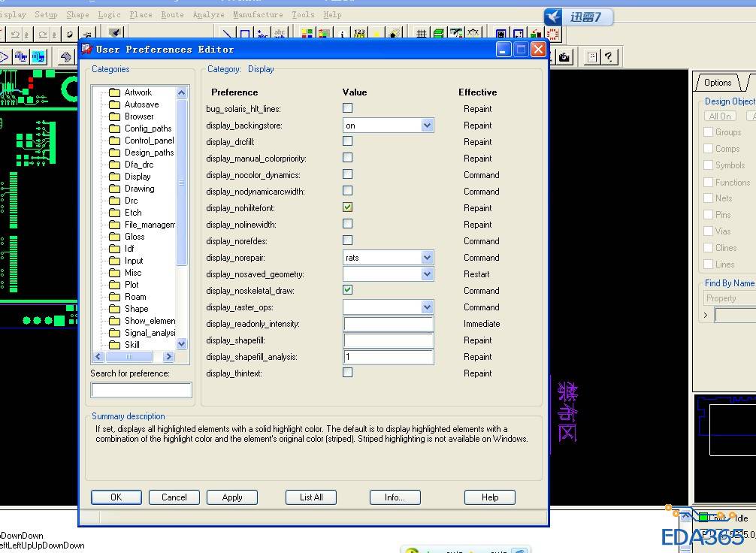Click the 123 measure toolbar icon
Image resolution: width=756 pixels, height=553 pixels.
(360, 34)
